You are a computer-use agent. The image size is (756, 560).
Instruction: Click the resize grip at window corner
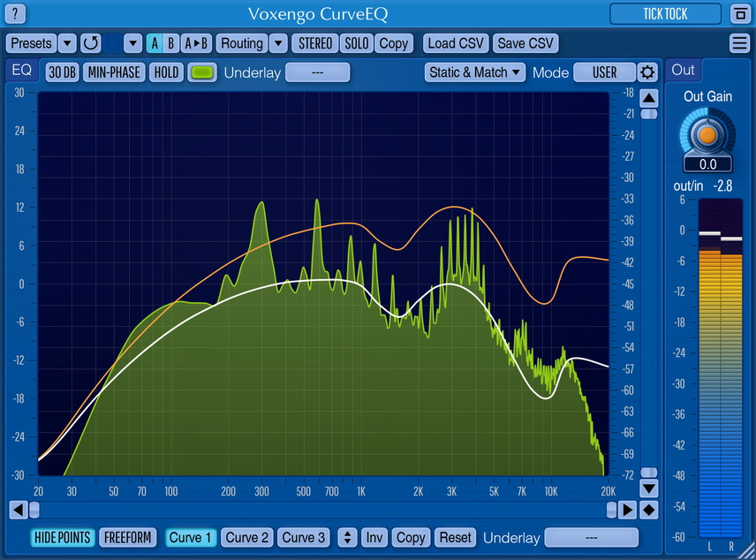click(746, 550)
